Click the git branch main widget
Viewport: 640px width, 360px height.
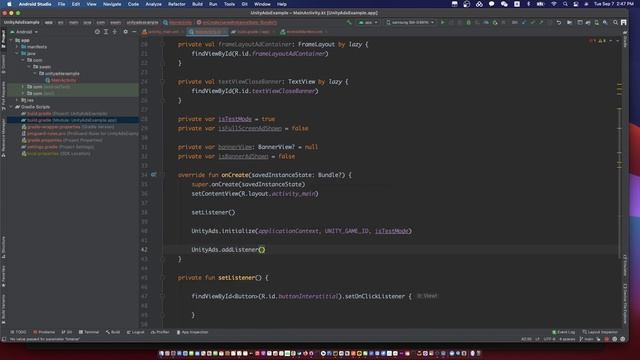[587, 339]
